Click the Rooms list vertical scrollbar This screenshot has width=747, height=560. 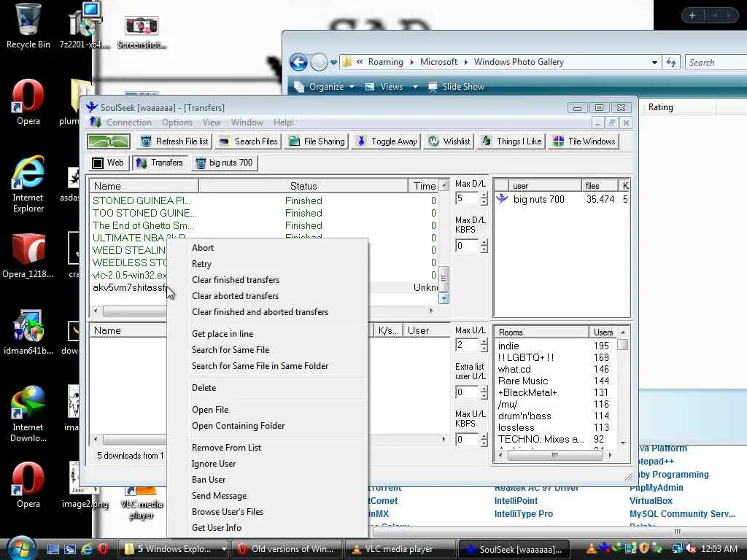[623, 387]
